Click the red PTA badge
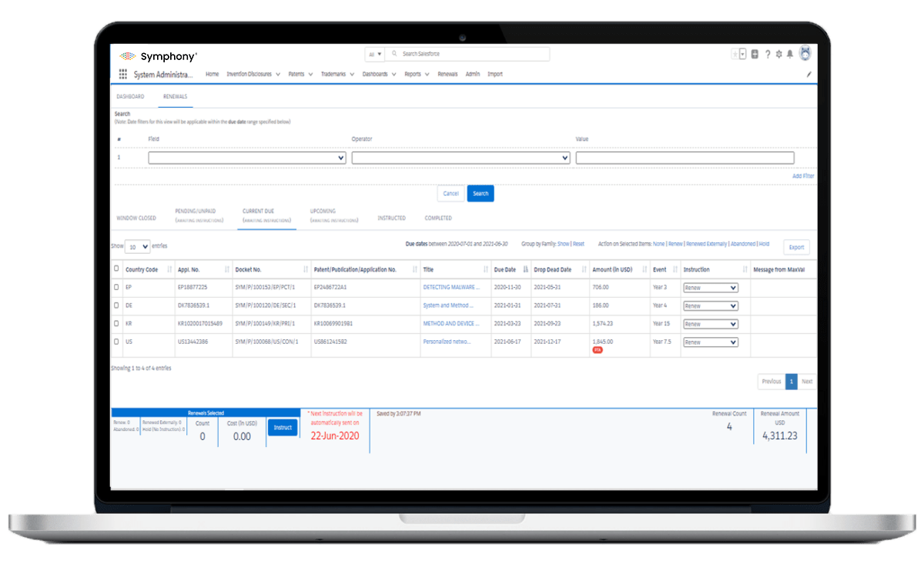The image size is (924, 574). coord(598,349)
